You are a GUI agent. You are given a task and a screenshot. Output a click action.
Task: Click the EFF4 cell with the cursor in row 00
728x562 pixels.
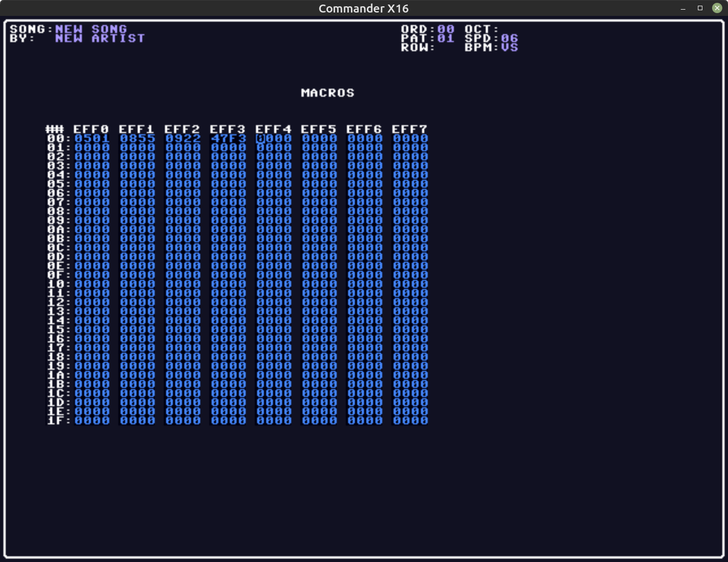[x=274, y=138]
